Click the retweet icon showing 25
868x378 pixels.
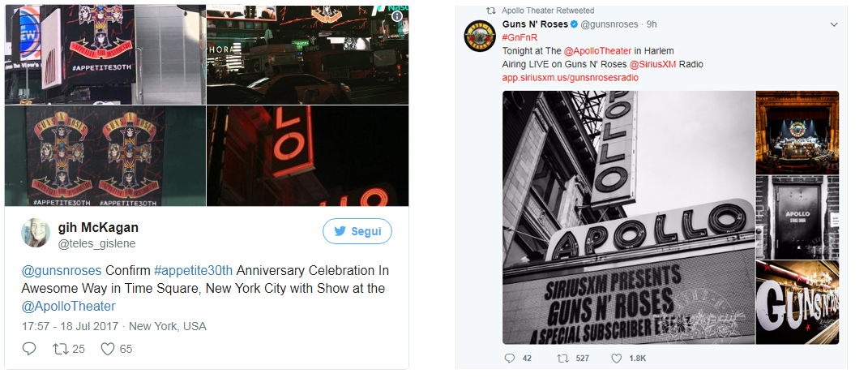click(x=60, y=349)
